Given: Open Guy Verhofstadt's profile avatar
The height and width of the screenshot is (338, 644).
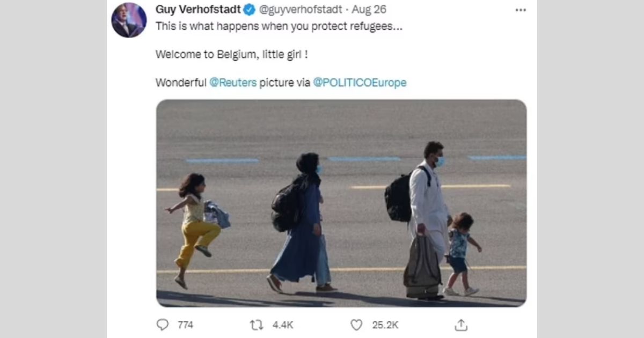Looking at the screenshot, I should pos(129,20).
